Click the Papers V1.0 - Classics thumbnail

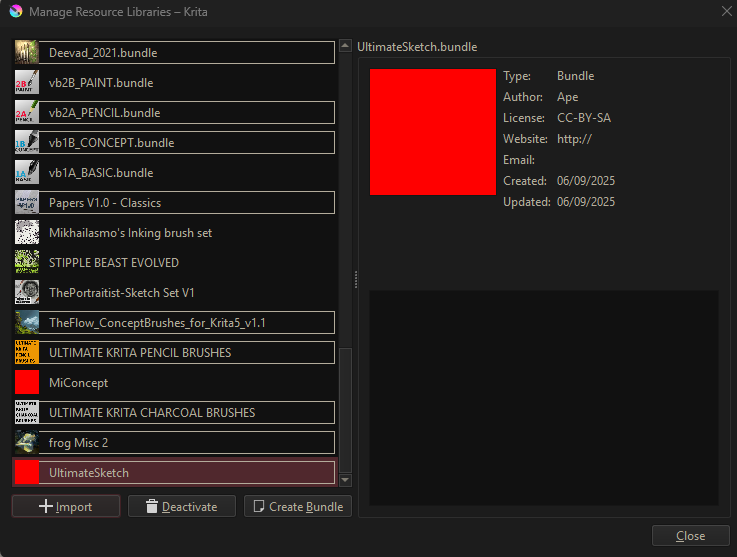pyautogui.click(x=27, y=203)
